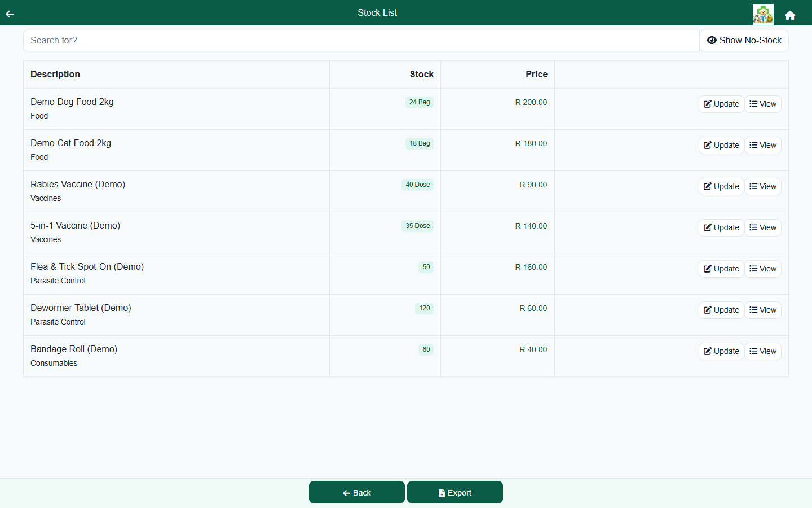The width and height of the screenshot is (812, 508).
Task: Click the clinic logo thumbnail in header
Action: pyautogui.click(x=763, y=14)
